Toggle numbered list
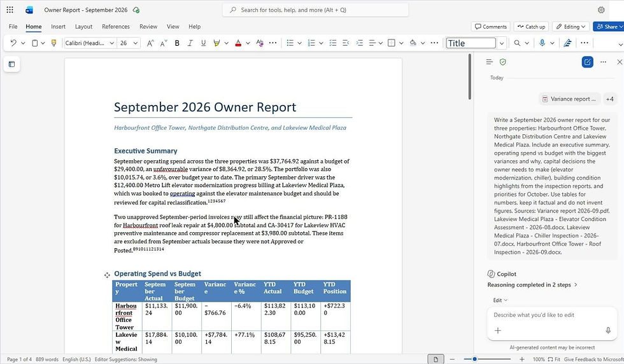This screenshot has width=624, height=364. click(x=311, y=43)
